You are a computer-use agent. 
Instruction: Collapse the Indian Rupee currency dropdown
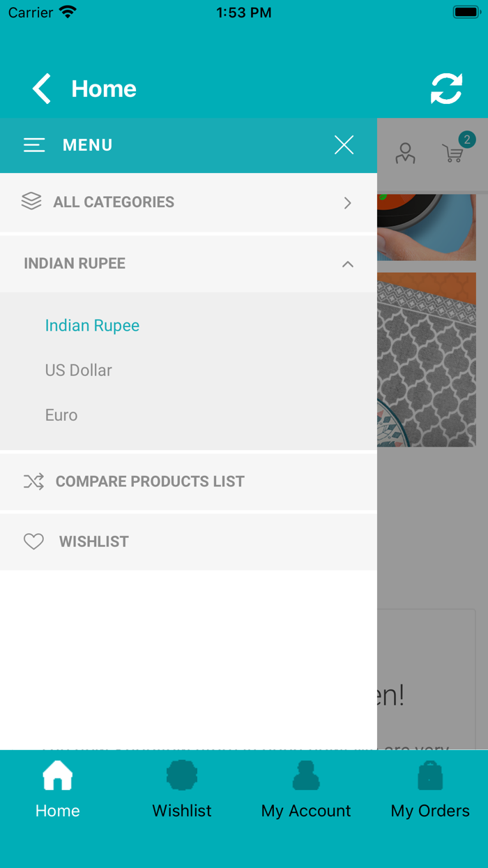point(348,264)
